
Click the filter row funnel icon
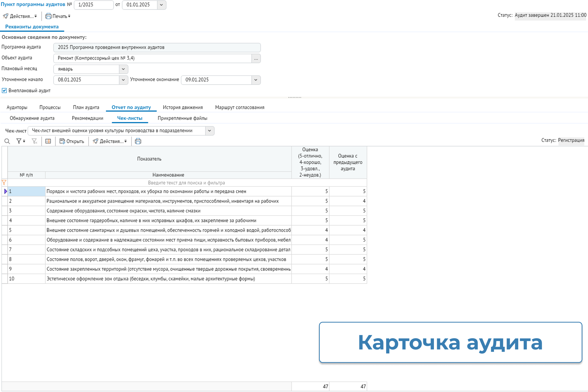4,183
